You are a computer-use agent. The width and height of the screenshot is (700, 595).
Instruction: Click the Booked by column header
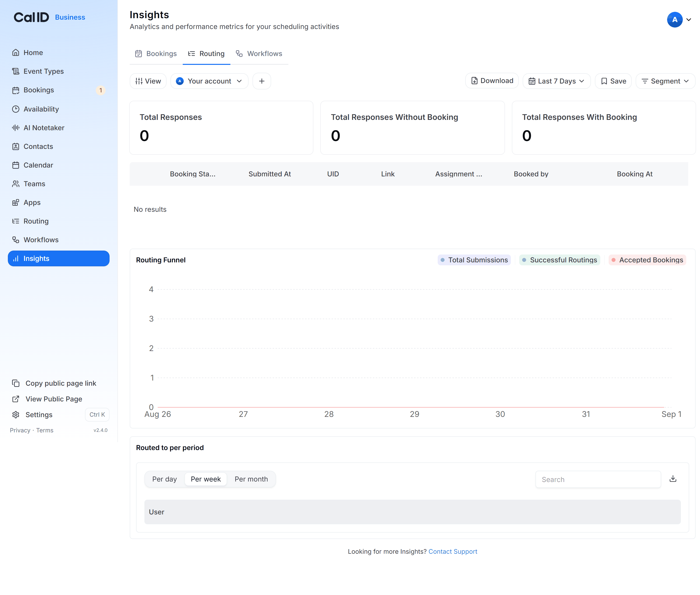[x=531, y=174]
